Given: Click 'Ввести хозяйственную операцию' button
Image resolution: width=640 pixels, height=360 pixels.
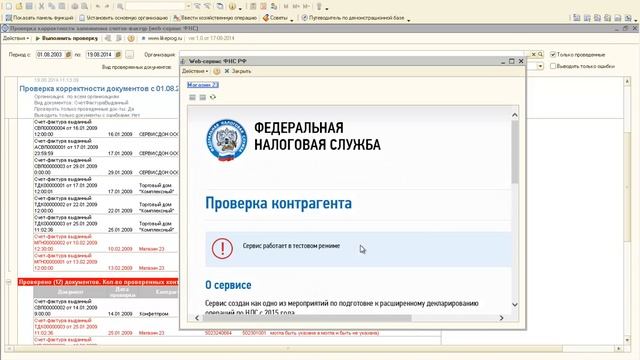Looking at the screenshot, I should click(215, 18).
